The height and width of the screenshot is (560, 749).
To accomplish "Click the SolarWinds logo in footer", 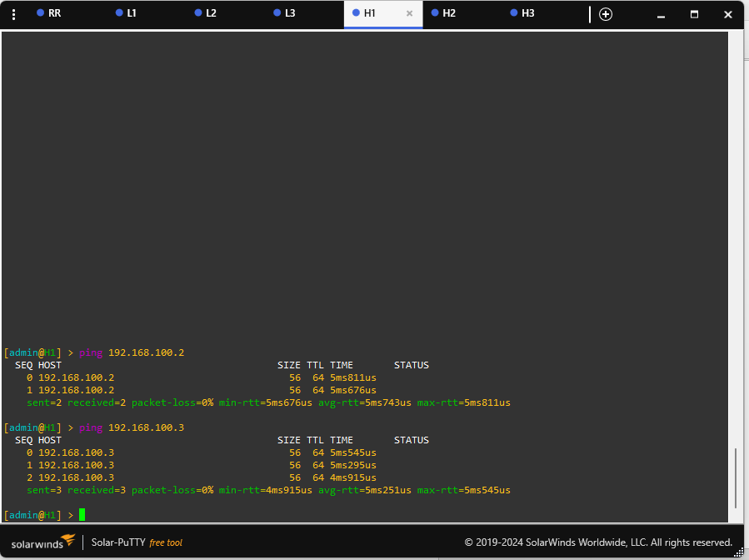I will 43,542.
